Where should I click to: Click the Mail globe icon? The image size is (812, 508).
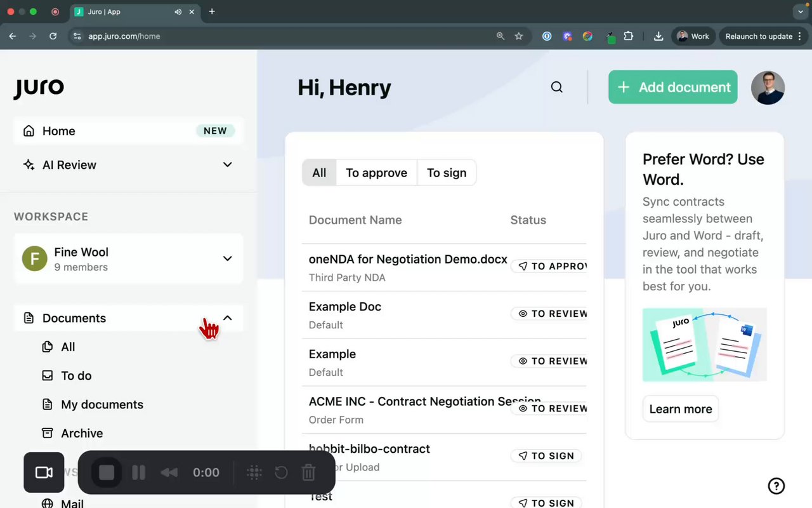[47, 504]
